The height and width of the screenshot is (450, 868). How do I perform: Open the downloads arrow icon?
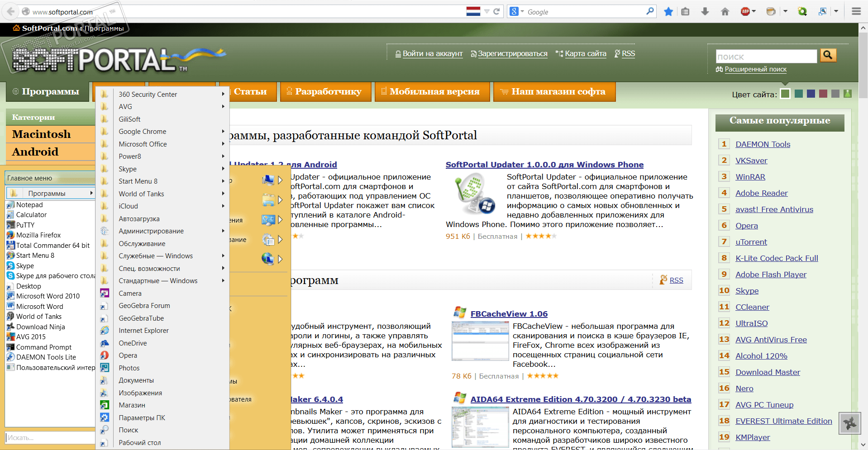pyautogui.click(x=705, y=11)
